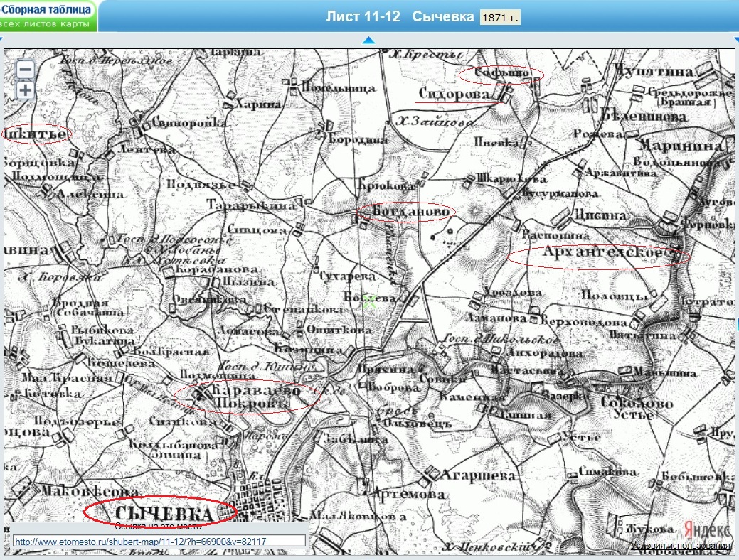Screen dimensions: 739x560
Task: Click the Богданово village label
Action: (410, 212)
